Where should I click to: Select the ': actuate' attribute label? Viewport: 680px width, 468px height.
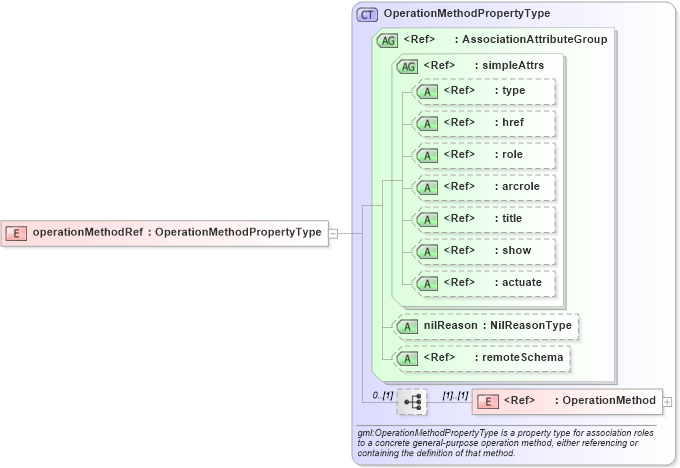point(518,282)
